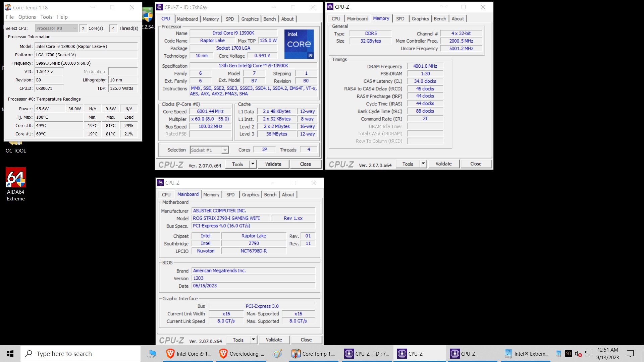644x362 pixels.
Task: Open the OC TOOL desktop shortcut
Action: pos(16,147)
